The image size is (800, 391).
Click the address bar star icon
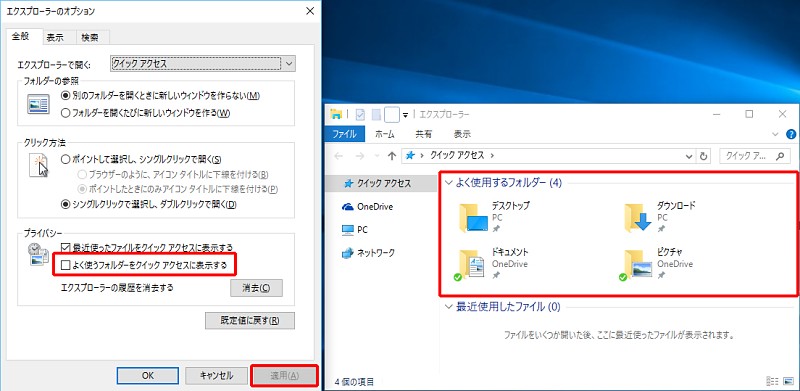[x=410, y=156]
